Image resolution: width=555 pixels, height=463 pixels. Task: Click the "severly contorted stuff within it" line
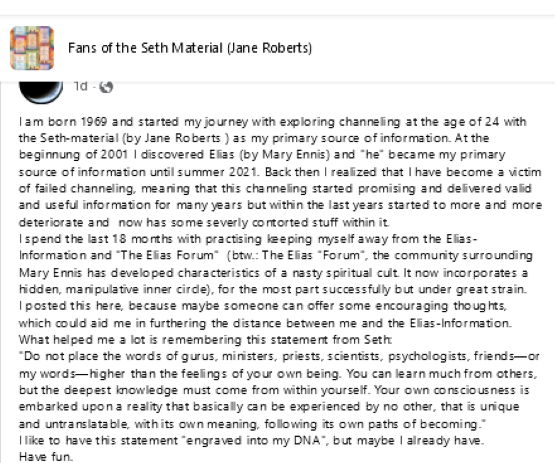click(204, 222)
